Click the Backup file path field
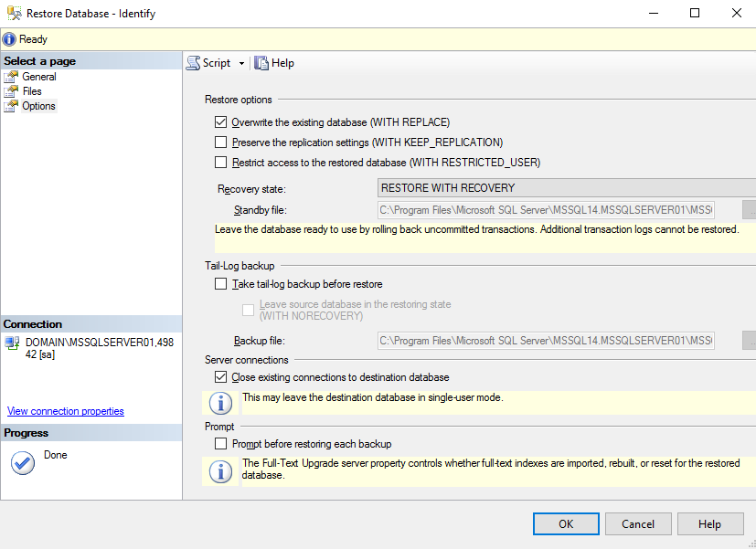Viewport: 756px width, 549px height. [x=546, y=341]
